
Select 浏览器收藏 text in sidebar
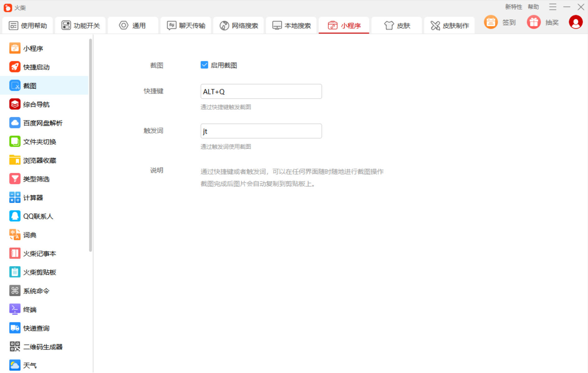pyautogui.click(x=40, y=160)
